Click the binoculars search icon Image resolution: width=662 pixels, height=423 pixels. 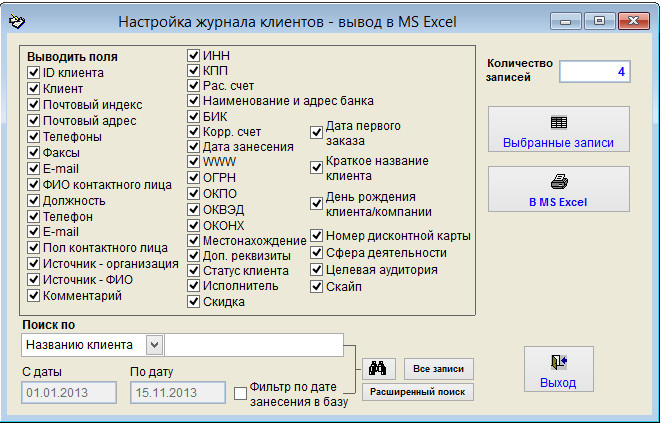pos(378,369)
